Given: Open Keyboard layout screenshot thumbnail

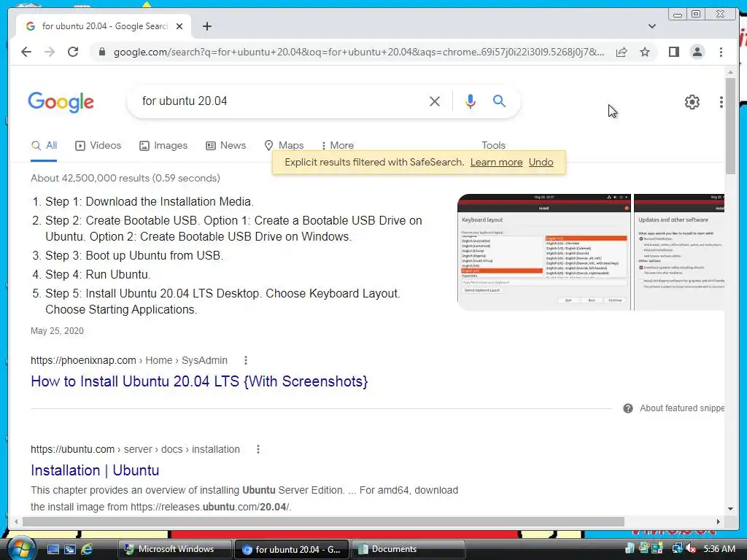Looking at the screenshot, I should click(x=544, y=252).
